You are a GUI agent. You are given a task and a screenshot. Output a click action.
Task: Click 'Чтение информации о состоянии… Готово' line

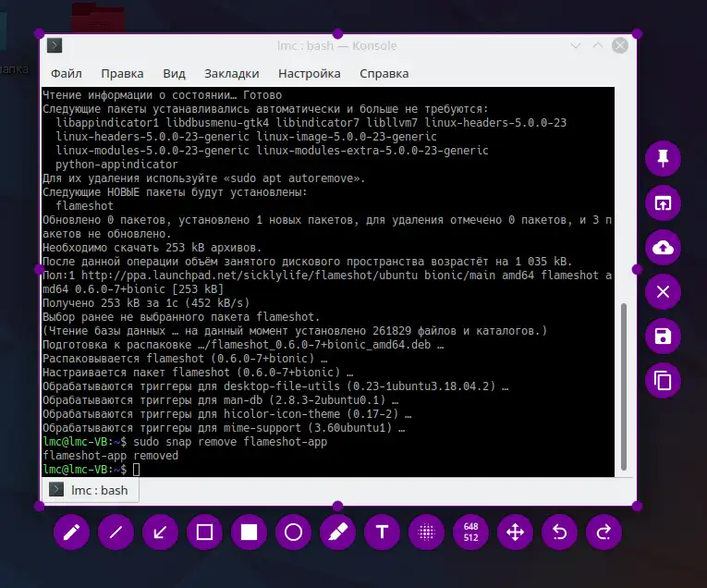163,95
